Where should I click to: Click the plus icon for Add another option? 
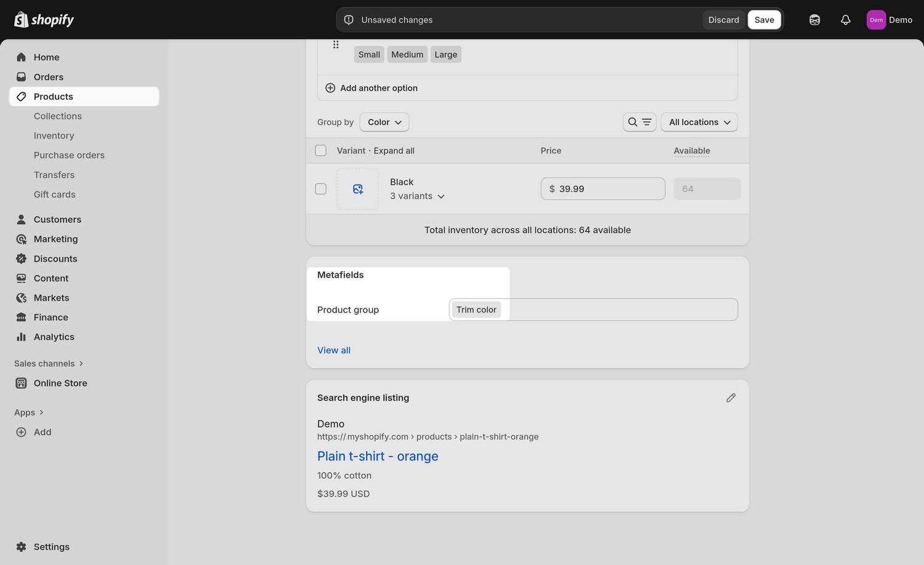[330, 87]
